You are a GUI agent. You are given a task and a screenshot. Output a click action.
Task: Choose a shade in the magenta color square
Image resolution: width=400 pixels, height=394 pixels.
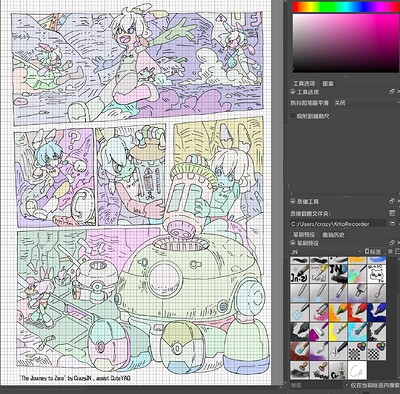click(346, 43)
